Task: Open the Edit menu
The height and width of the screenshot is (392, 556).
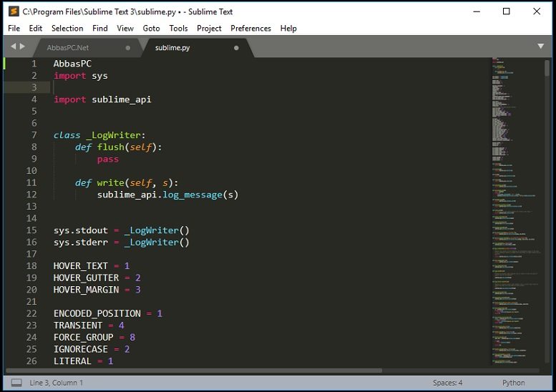Action: coord(36,29)
